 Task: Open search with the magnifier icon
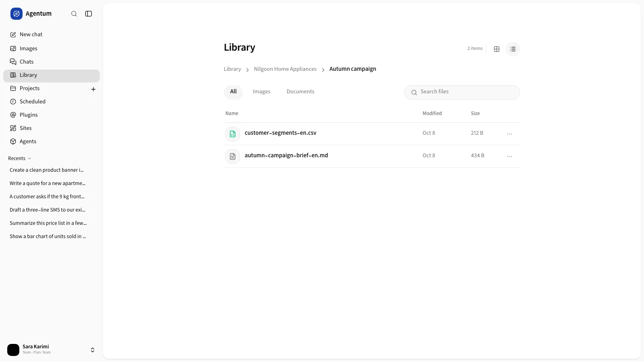(x=74, y=14)
